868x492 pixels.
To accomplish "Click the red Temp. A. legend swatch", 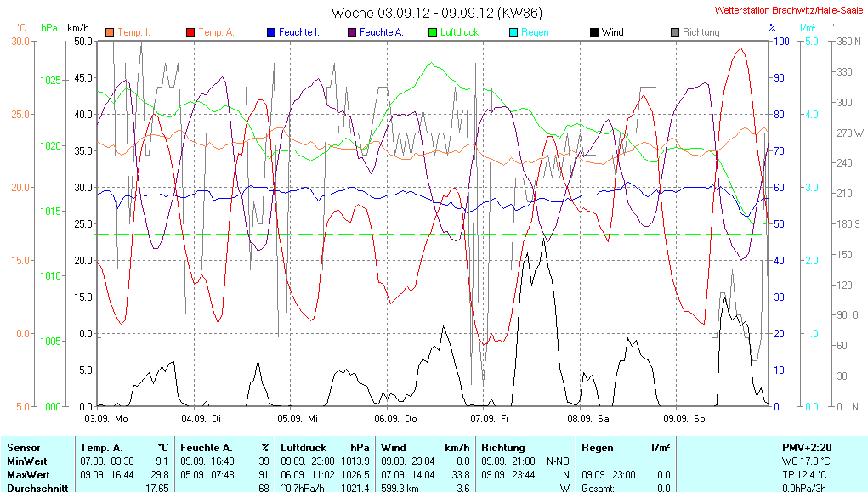I will pos(190,32).
